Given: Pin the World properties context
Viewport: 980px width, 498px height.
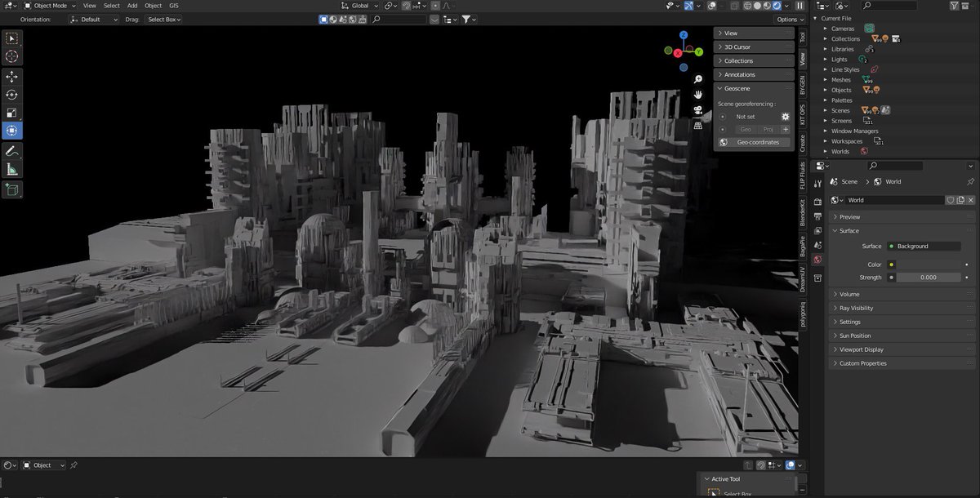Looking at the screenshot, I should (x=971, y=181).
